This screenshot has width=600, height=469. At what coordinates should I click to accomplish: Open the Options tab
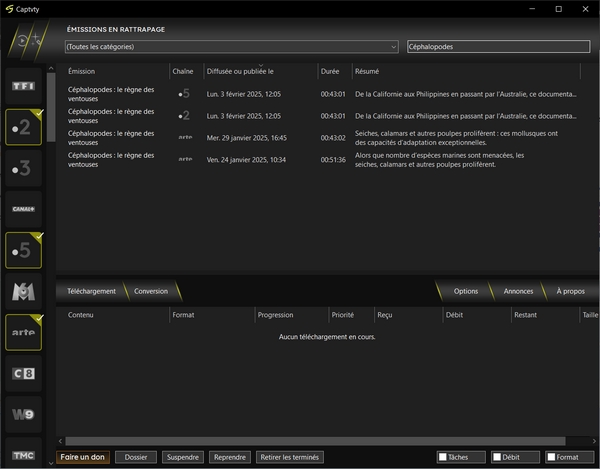(465, 291)
